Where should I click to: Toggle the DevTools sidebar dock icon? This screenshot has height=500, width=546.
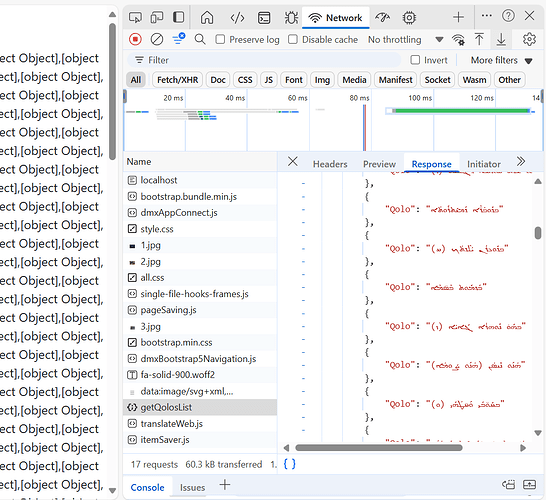(179, 17)
